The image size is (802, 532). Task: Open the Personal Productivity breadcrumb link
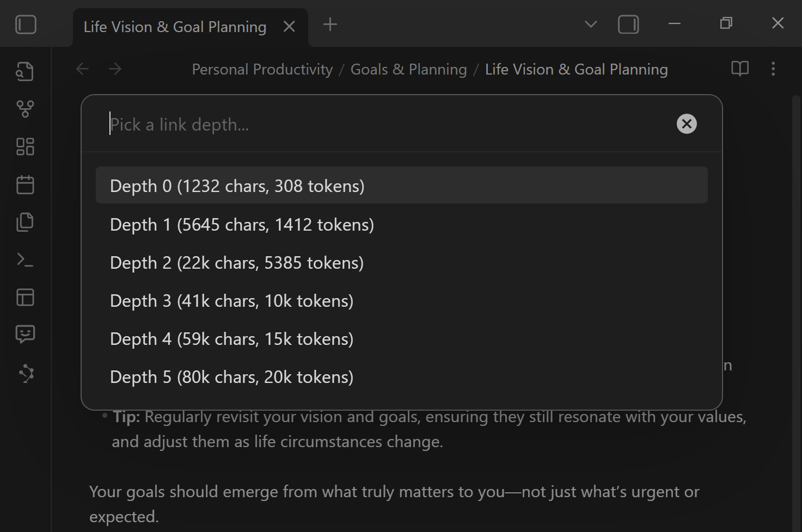pyautogui.click(x=262, y=69)
